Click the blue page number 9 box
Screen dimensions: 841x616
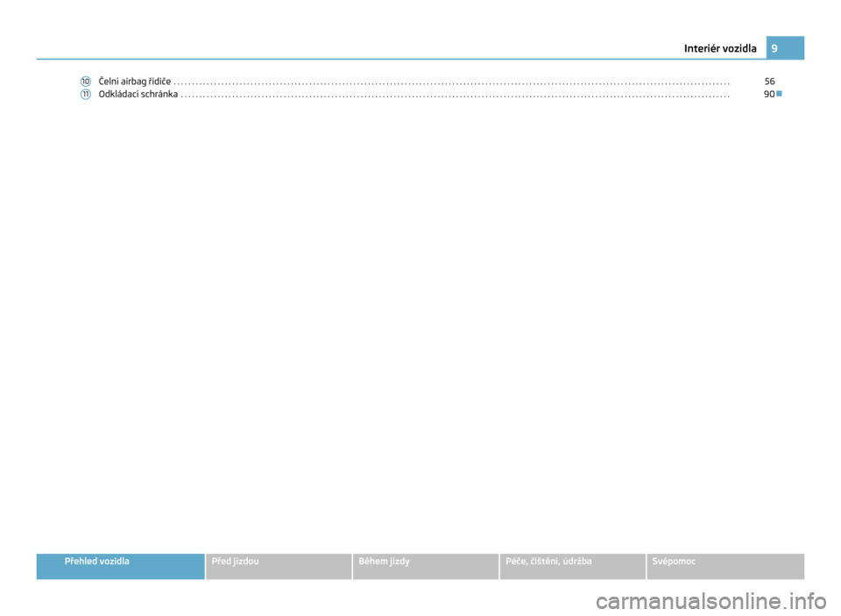tap(784, 48)
